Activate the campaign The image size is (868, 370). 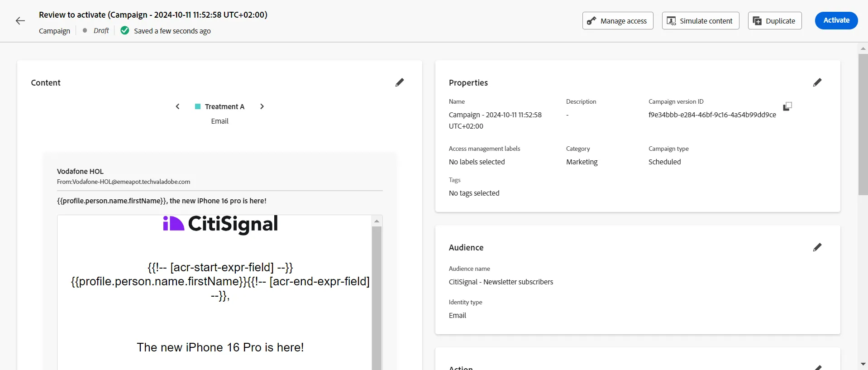point(836,20)
